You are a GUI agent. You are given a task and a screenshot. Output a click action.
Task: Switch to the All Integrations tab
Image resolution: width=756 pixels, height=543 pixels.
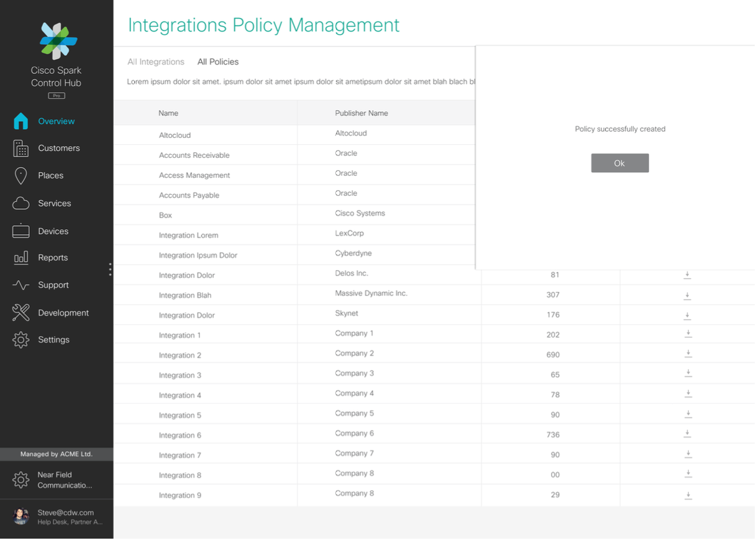coord(156,62)
